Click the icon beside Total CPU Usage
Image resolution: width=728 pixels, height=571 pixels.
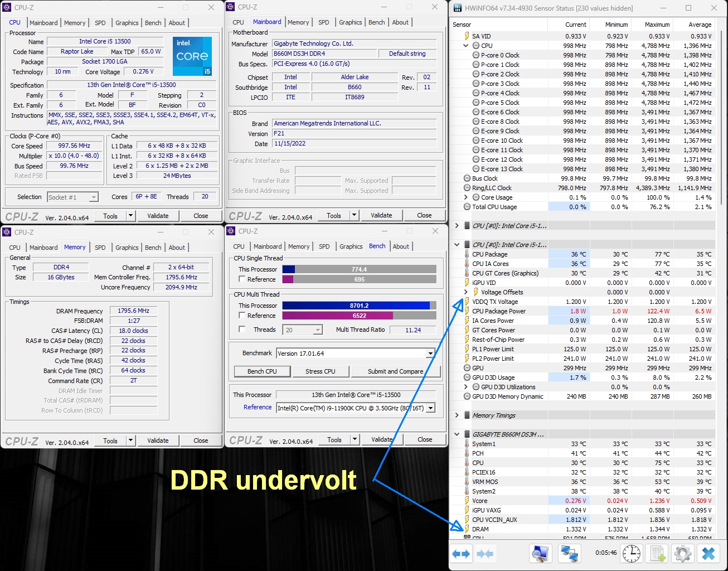pyautogui.click(x=467, y=207)
